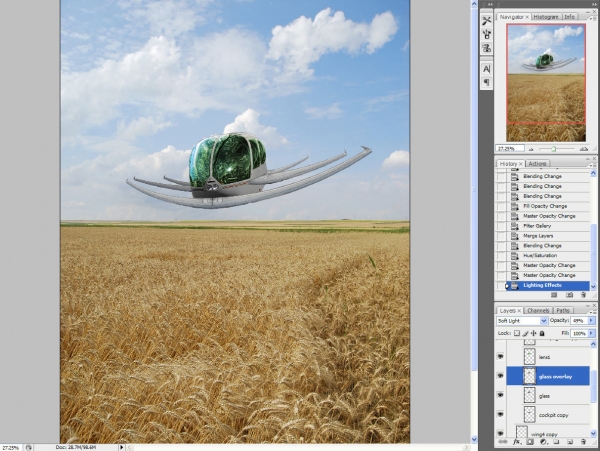Image resolution: width=600 pixels, height=451 pixels.
Task: Select the Merge Layers history state
Action: pos(546,236)
